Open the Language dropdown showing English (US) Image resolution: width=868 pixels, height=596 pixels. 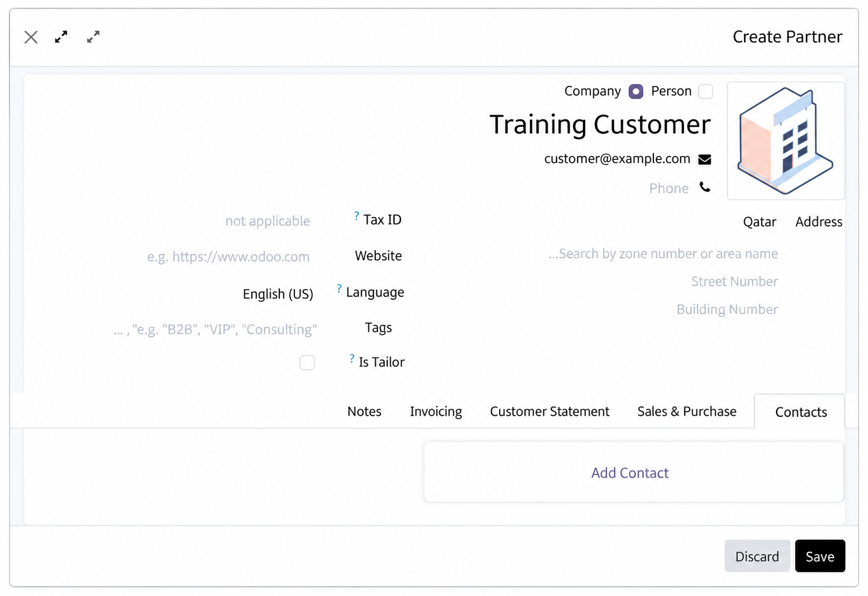278,294
